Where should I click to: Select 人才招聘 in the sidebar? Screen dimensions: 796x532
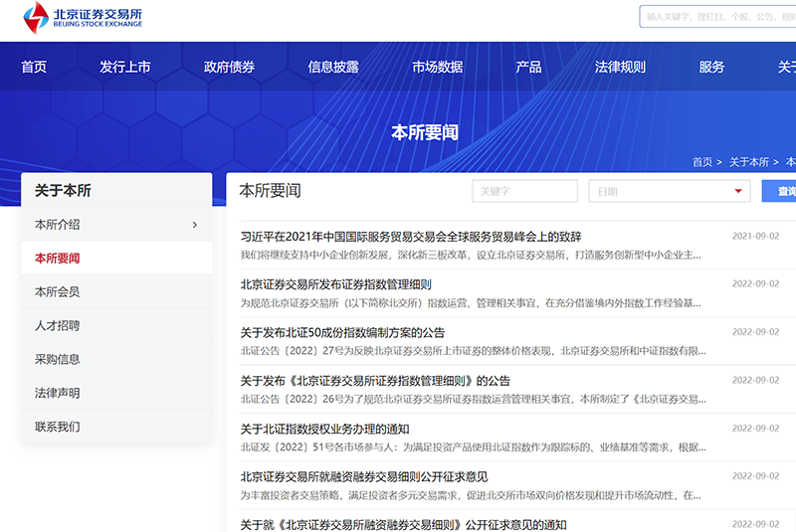pos(116,325)
